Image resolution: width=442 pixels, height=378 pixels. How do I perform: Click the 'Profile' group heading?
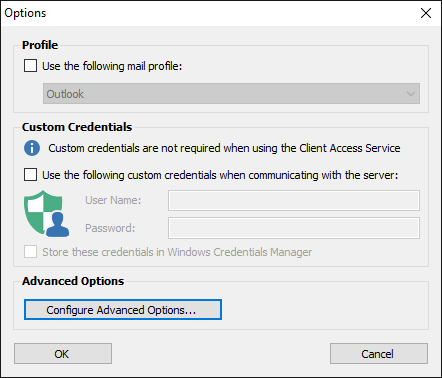pyautogui.click(x=40, y=45)
